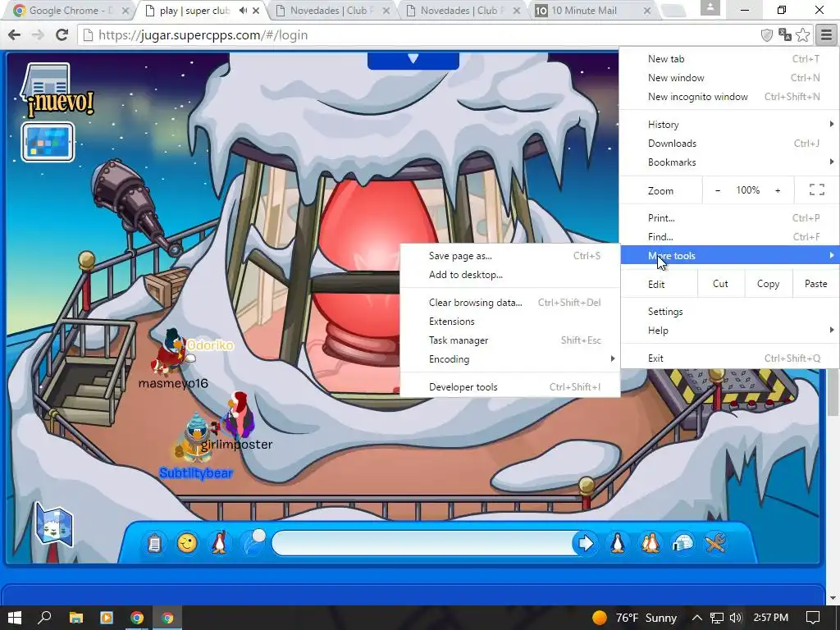Screen dimensions: 840x630
Task: Open the notification center icon
Action: 813,618
